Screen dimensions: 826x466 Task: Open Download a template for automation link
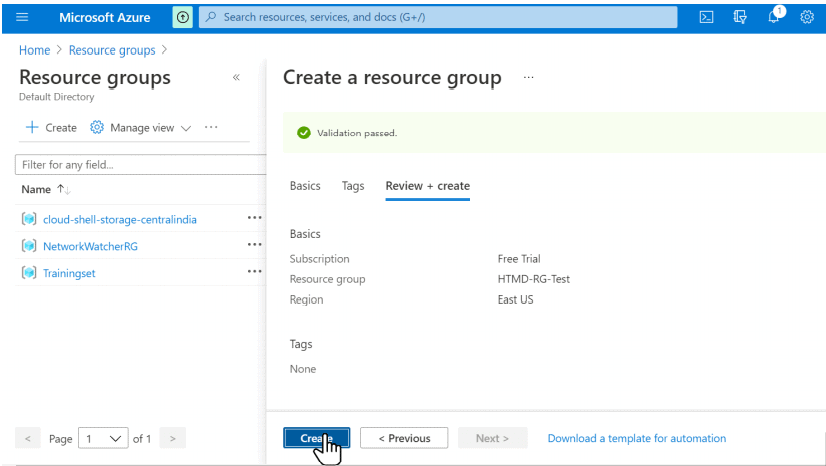[x=637, y=438]
